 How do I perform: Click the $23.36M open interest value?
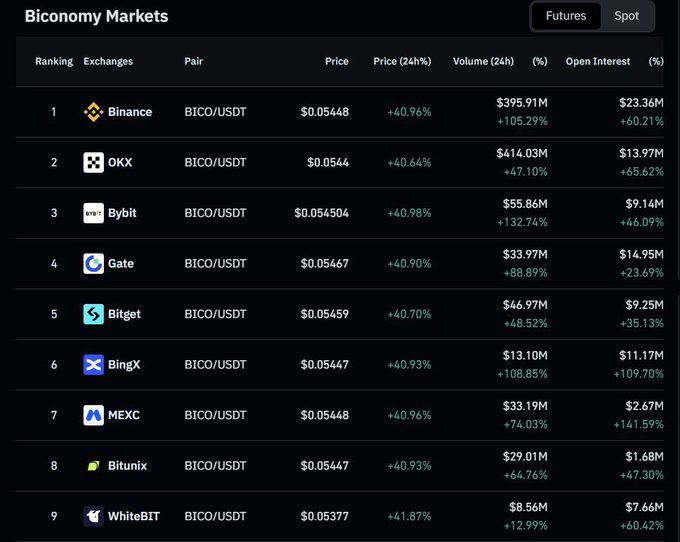pyautogui.click(x=641, y=103)
